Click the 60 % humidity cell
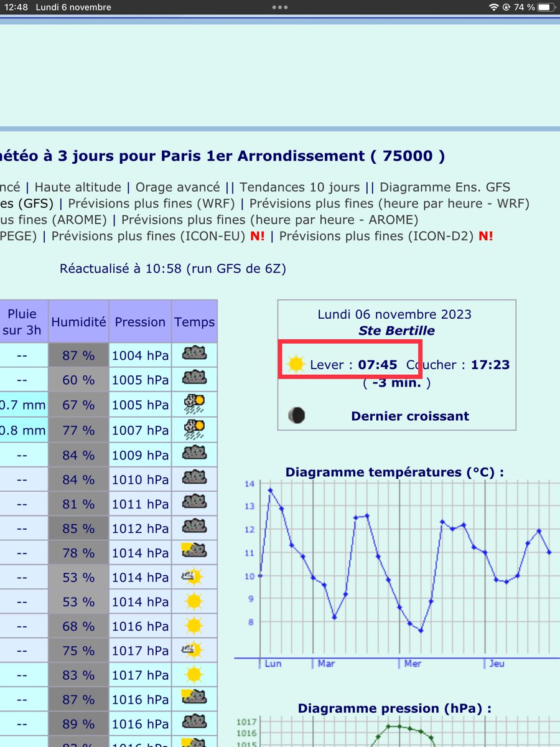The height and width of the screenshot is (747, 560). point(78,380)
